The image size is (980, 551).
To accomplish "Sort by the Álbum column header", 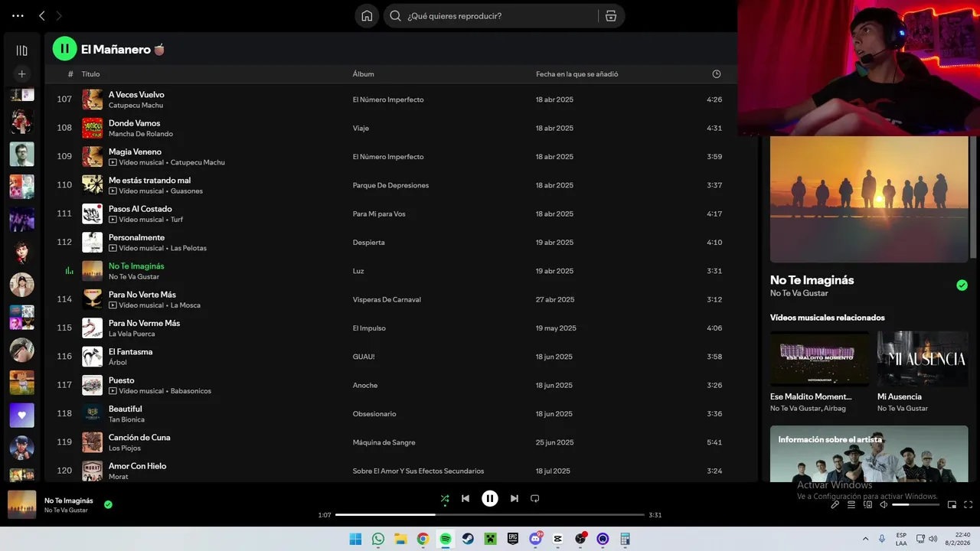I will click(x=363, y=74).
